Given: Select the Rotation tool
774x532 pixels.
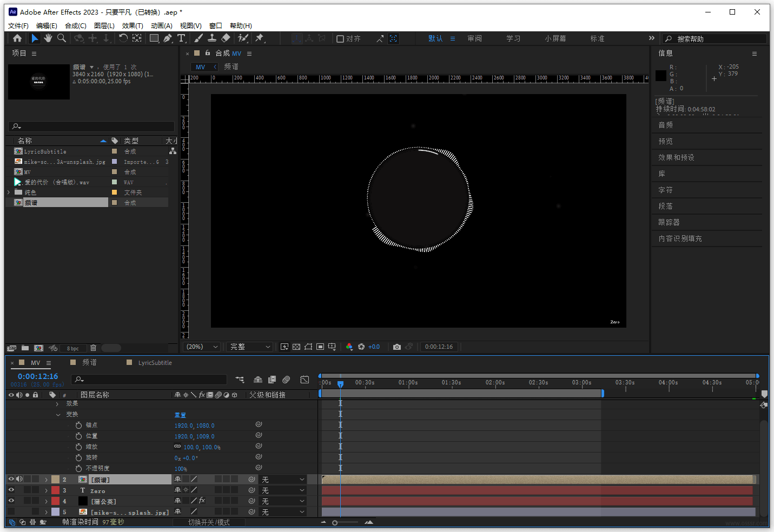Looking at the screenshot, I should pos(123,38).
